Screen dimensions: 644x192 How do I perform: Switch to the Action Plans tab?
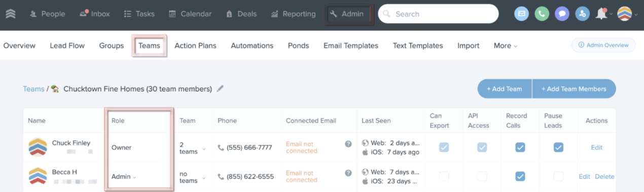[x=195, y=46]
